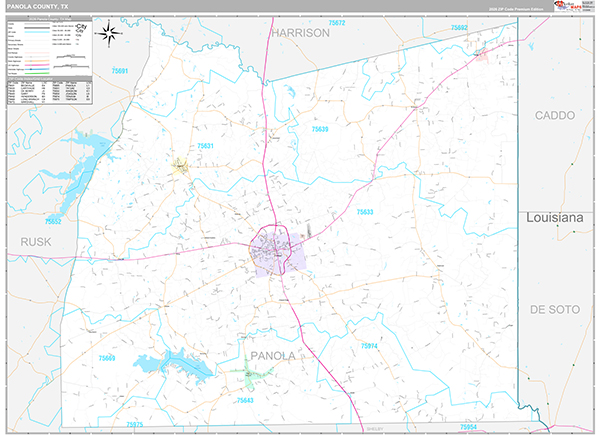Select the Louisiana state label

pos(560,216)
